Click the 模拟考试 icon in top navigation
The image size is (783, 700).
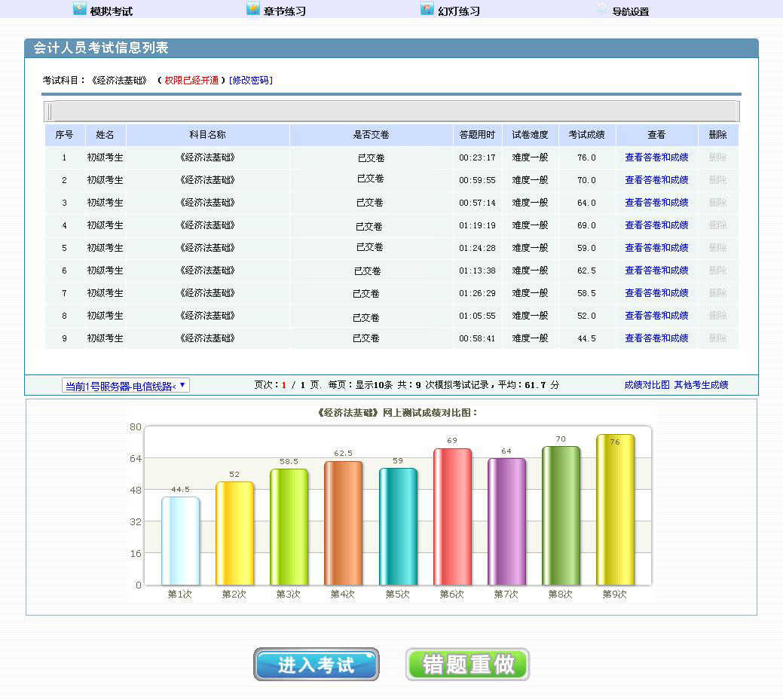[x=79, y=9]
